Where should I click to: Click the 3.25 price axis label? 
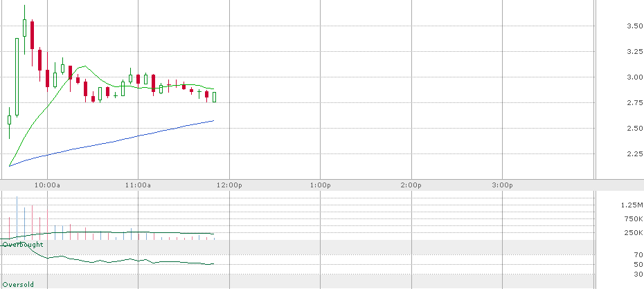click(634, 52)
